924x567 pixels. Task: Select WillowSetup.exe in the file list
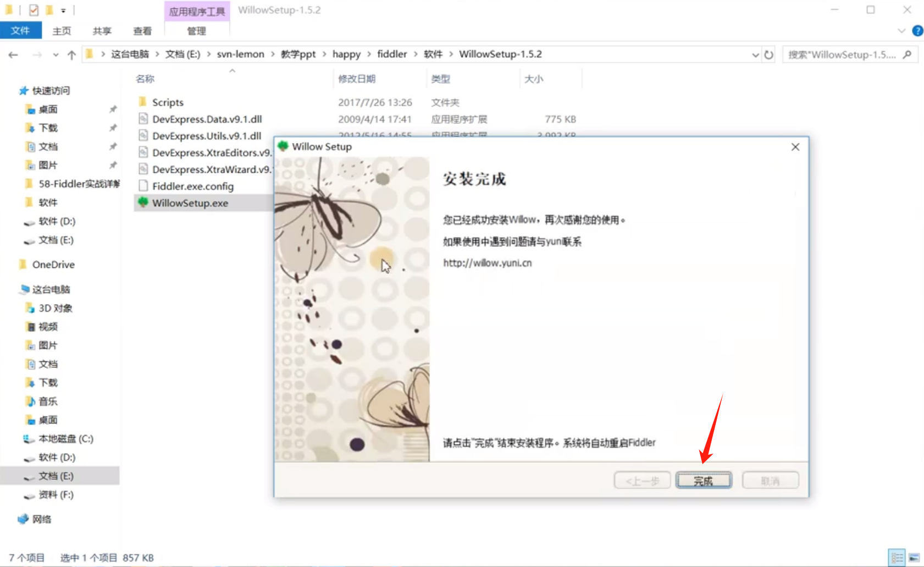[x=190, y=203]
